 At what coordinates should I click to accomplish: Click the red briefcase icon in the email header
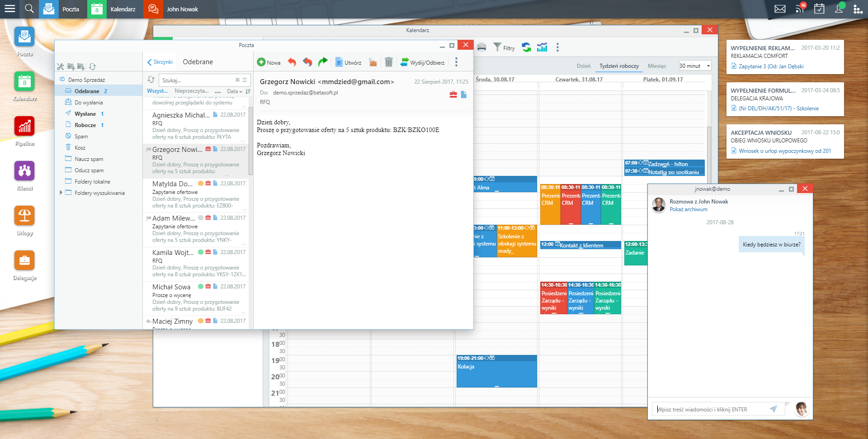453,94
